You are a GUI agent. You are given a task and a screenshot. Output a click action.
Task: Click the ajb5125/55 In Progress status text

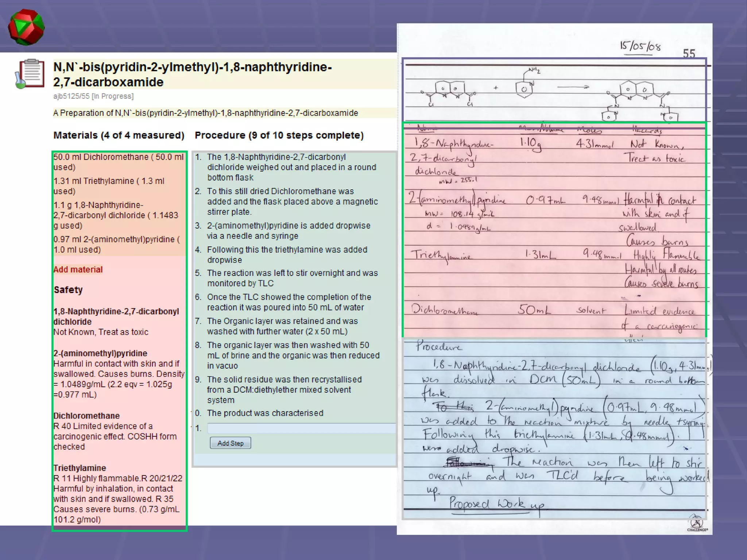point(93,96)
